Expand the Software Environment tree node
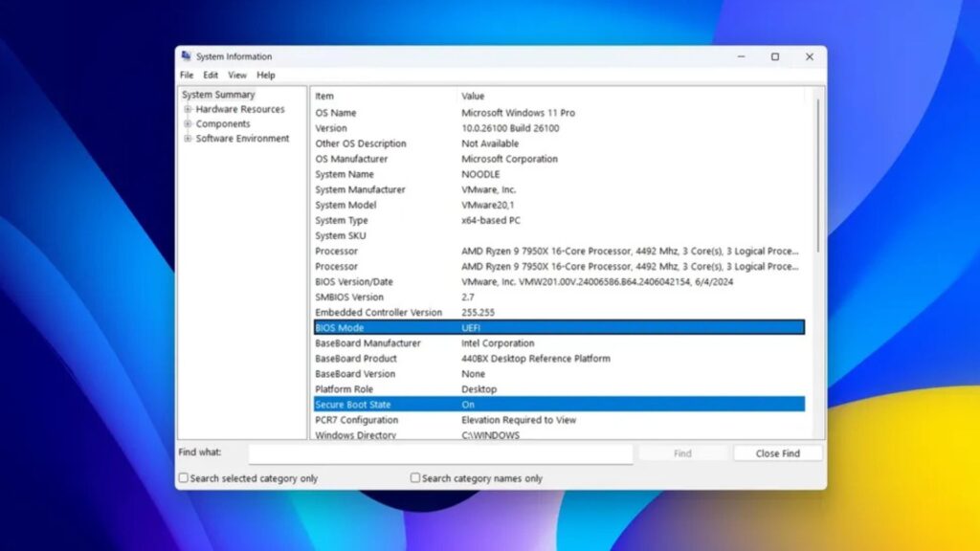980x551 pixels. pos(189,139)
